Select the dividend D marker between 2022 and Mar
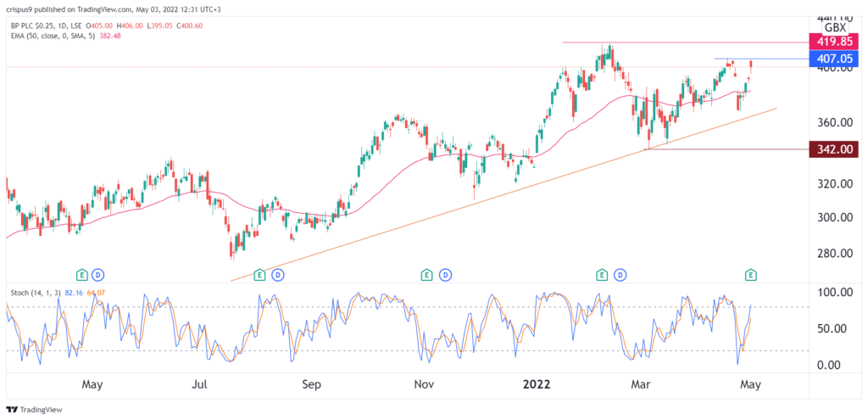 click(x=620, y=274)
